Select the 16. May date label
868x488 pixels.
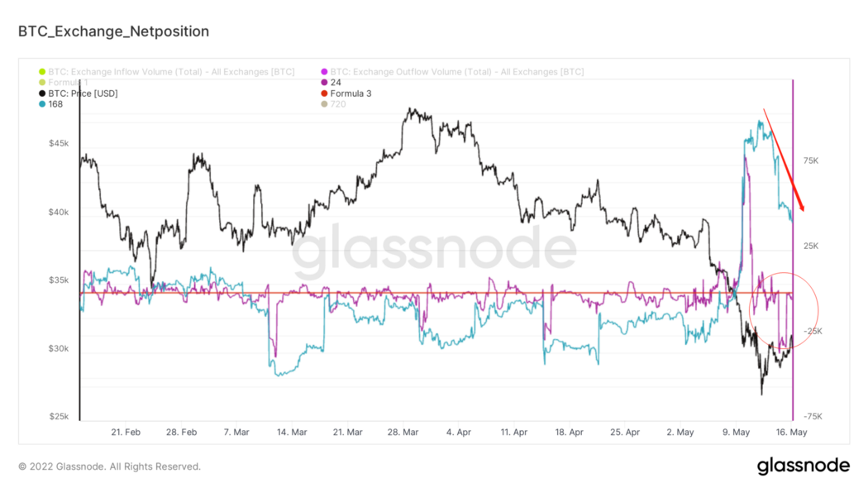pyautogui.click(x=792, y=432)
